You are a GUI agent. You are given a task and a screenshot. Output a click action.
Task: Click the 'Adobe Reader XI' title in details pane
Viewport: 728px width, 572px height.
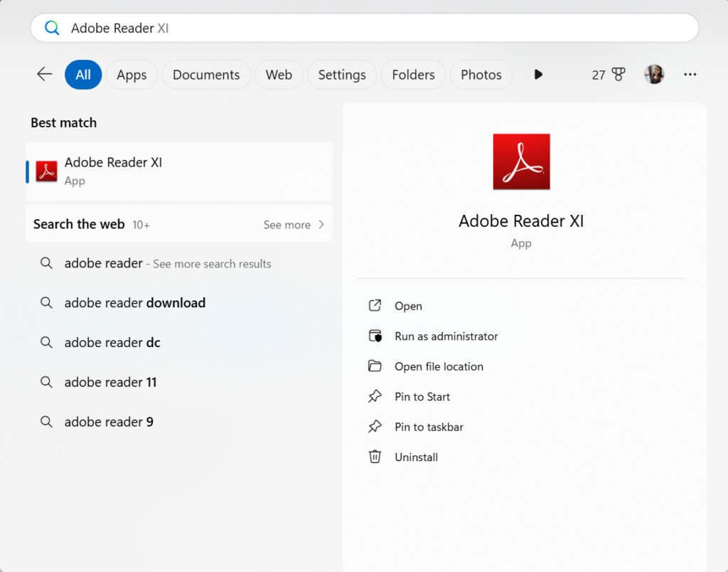(x=521, y=221)
